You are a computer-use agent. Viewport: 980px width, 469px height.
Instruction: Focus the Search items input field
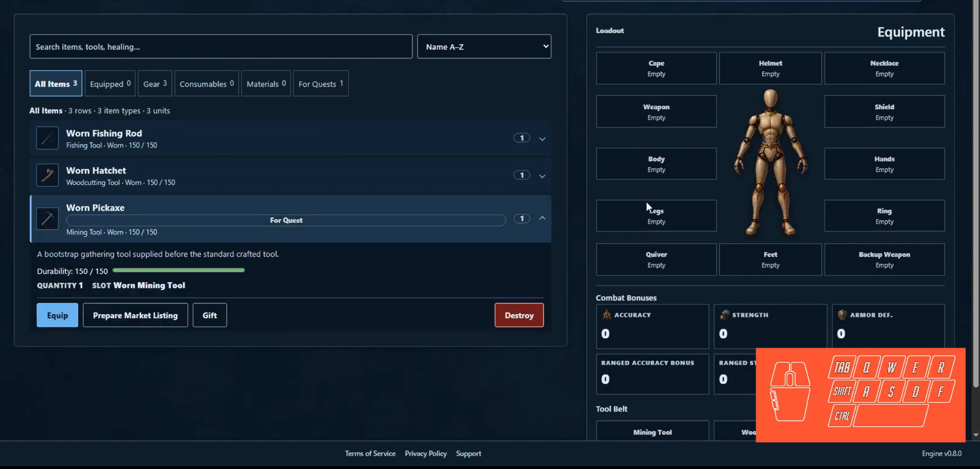point(221,46)
